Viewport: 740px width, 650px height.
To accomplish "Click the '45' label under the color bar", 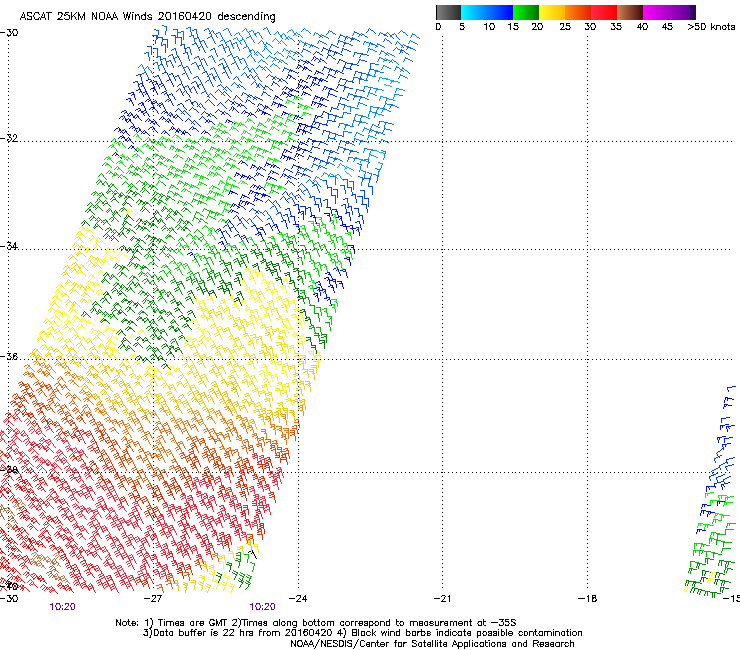I will (x=667, y=27).
